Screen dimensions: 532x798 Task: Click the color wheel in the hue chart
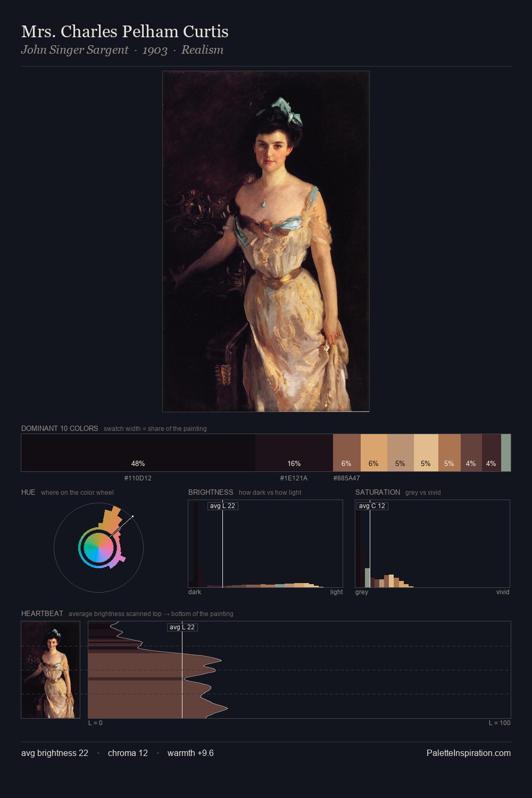[98, 547]
